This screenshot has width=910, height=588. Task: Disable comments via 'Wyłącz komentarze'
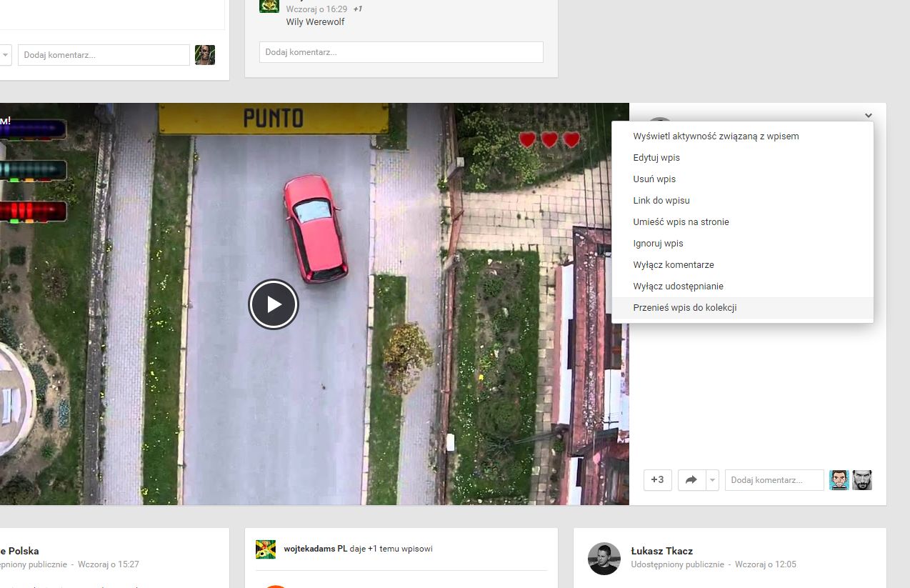[x=674, y=264]
